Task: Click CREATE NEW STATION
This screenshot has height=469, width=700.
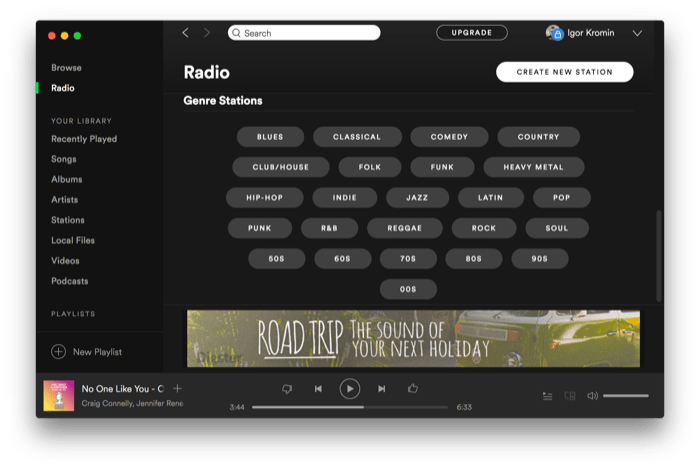Action: pos(564,72)
